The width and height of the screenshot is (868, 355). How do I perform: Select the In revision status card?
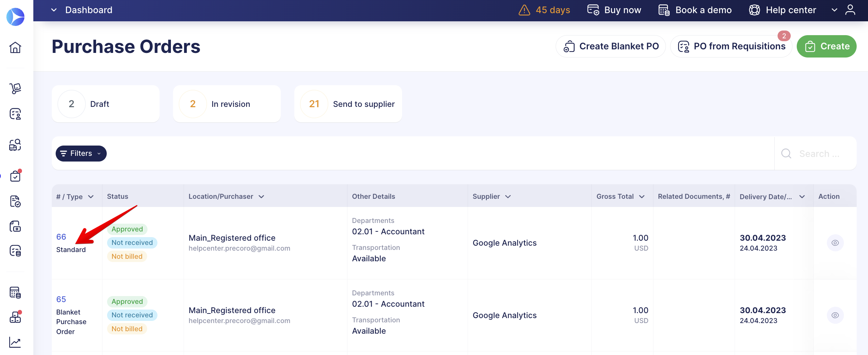pos(227,104)
